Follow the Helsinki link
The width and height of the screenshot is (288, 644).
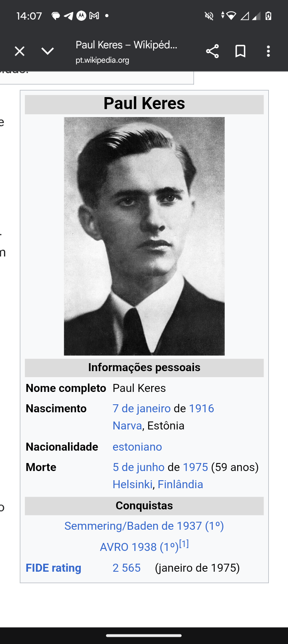(132, 484)
